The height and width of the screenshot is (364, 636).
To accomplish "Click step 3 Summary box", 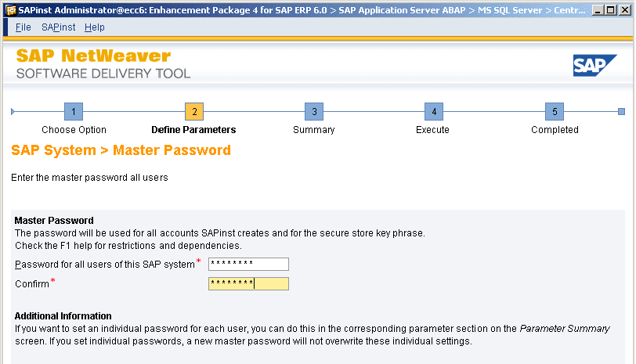I will pyautogui.click(x=314, y=111).
